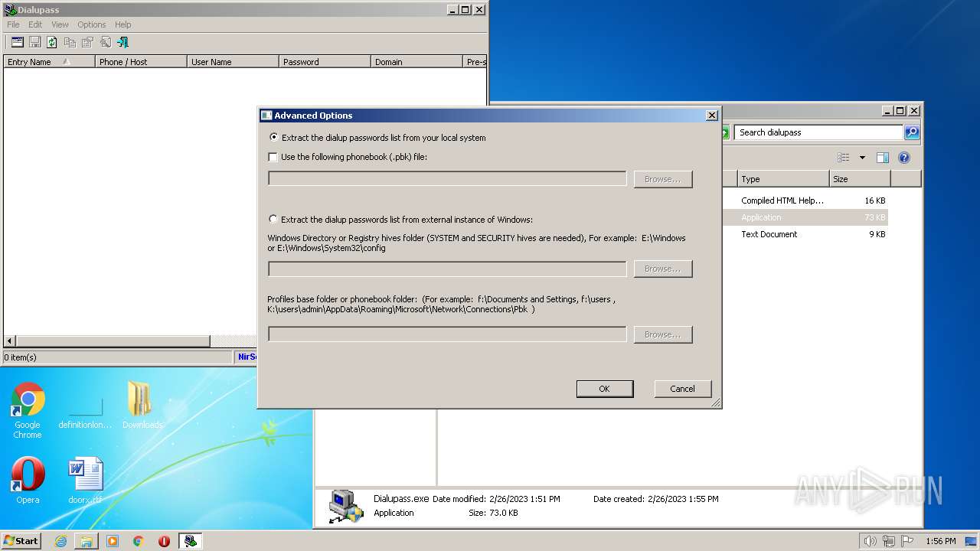This screenshot has height=551, width=980.
Task: Close the Advanced Options dialog
Action: point(711,116)
